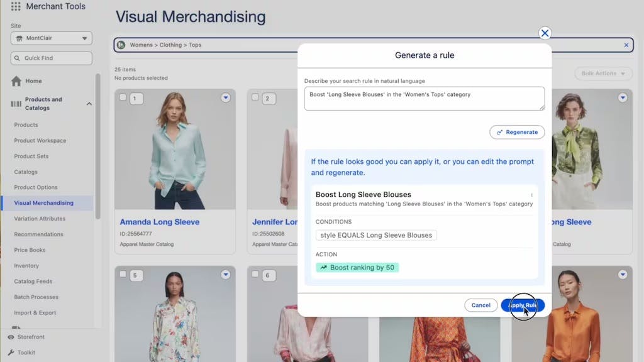Screen dimensions: 644x362
Task: Click the Apply Rule button
Action: (523, 305)
